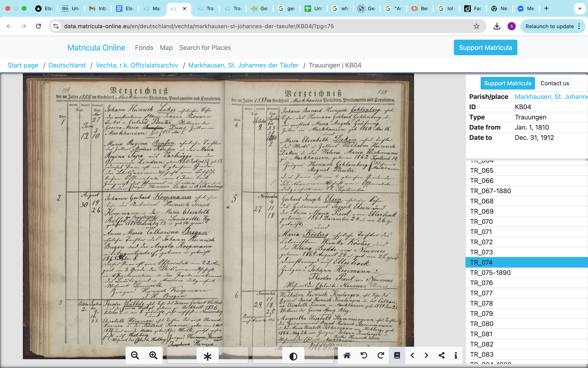Click the Support Matricula header button
588x368 pixels.
(x=486, y=47)
